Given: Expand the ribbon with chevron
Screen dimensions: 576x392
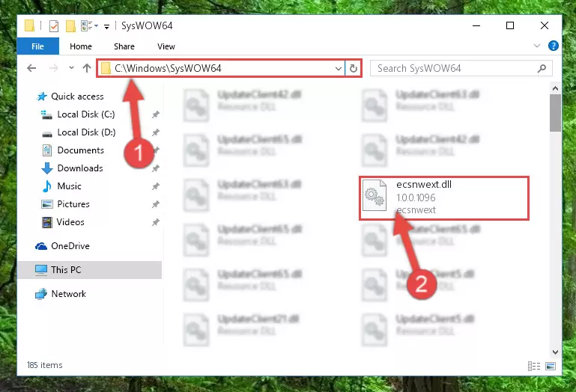Looking at the screenshot, I should click(537, 46).
